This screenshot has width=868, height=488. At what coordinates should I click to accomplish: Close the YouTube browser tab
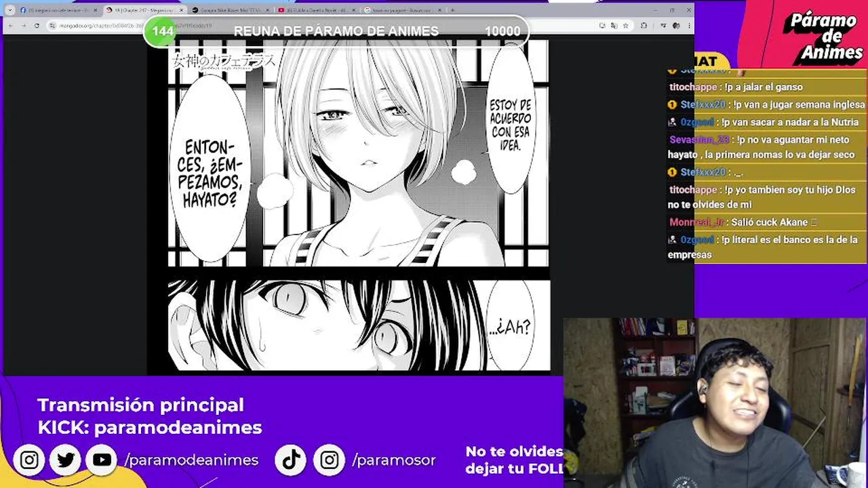pyautogui.click(x=353, y=10)
